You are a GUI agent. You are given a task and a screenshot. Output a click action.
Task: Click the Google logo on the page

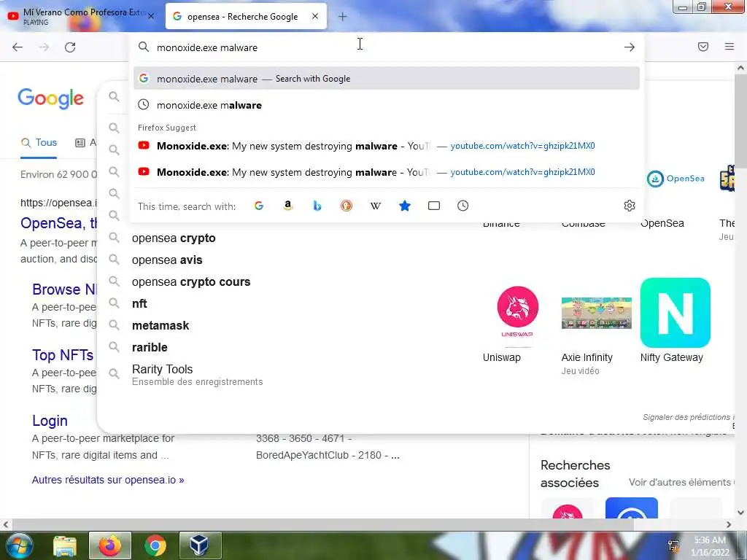50,98
